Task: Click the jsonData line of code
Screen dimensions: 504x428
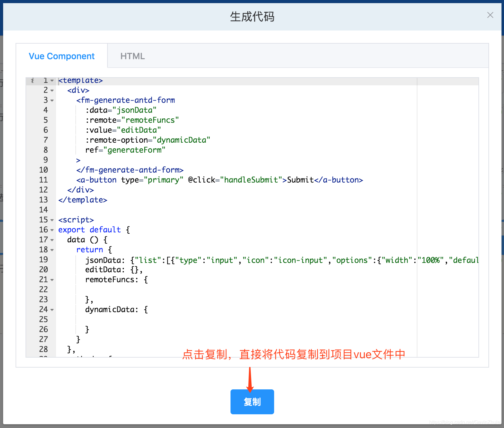Action: pos(282,260)
